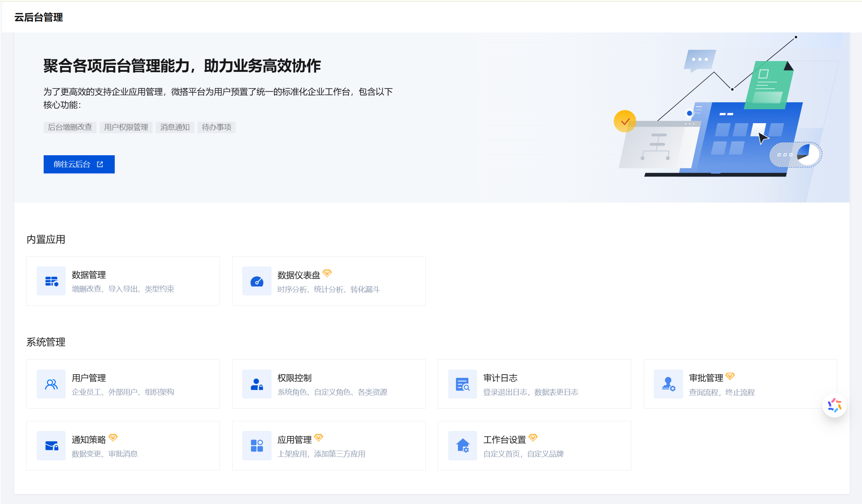Click the 审批管理 user-gear icon
The width and height of the screenshot is (862, 504).
pos(668,384)
